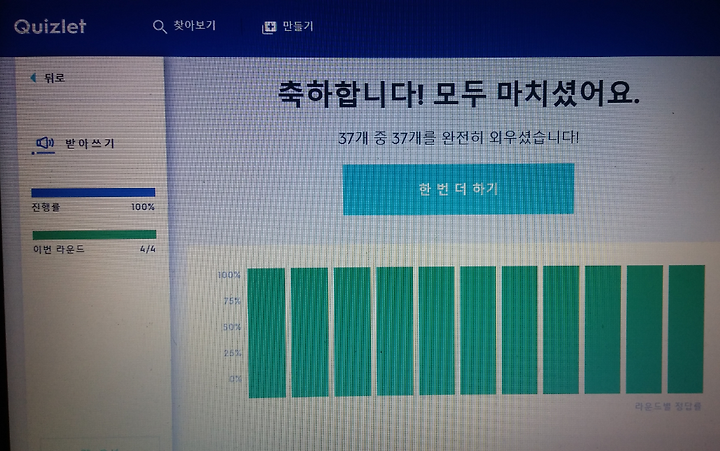
Task: Click the blue 진행률 progress bar
Action: tap(93, 192)
